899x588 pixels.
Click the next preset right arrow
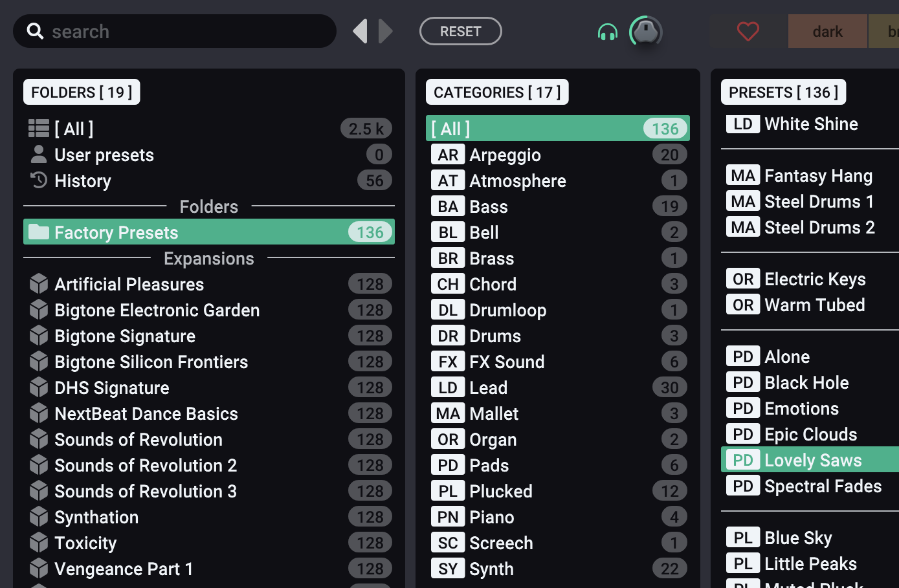pos(386,31)
